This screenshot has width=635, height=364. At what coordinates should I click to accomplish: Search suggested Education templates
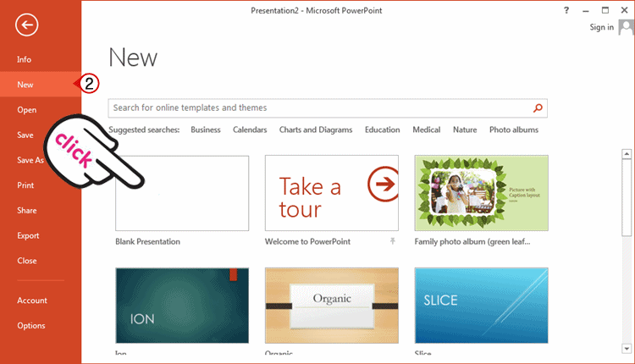tap(383, 130)
